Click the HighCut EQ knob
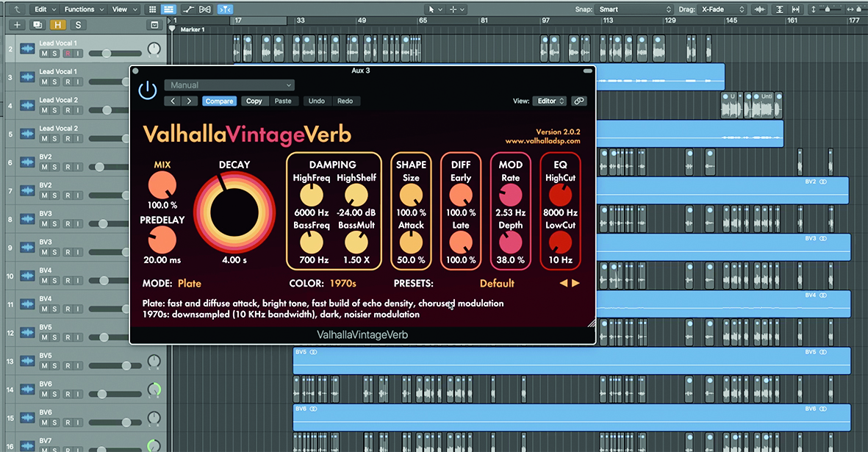Viewport: 868px width, 452px height. [560, 195]
